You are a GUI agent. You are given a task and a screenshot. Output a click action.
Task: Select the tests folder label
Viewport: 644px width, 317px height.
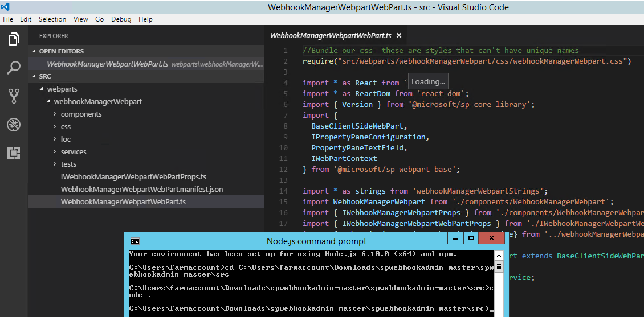point(68,164)
